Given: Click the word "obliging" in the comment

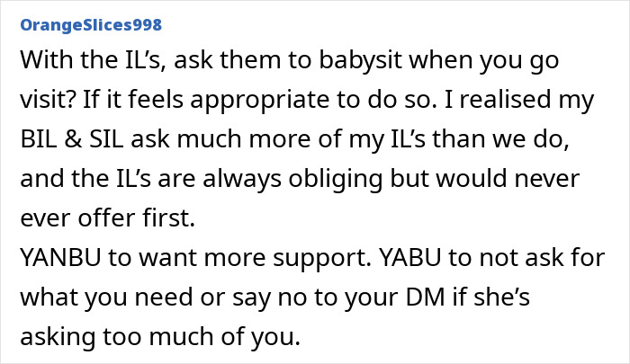Looking at the screenshot, I should (336, 179).
